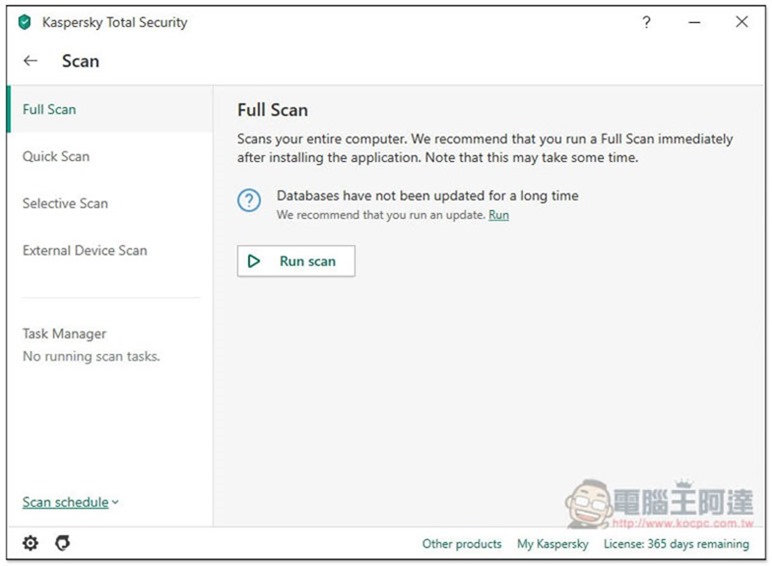
Task: Open settings with the gear icon
Action: [31, 543]
